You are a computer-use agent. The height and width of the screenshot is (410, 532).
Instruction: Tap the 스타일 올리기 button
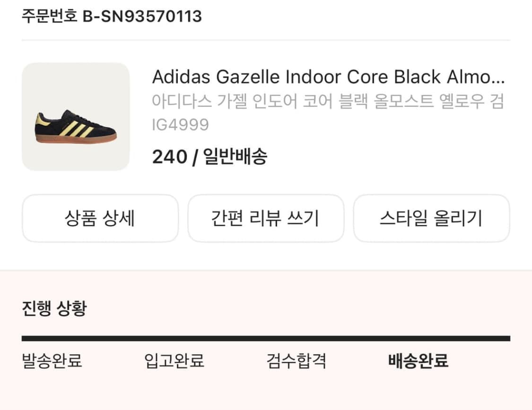point(431,218)
